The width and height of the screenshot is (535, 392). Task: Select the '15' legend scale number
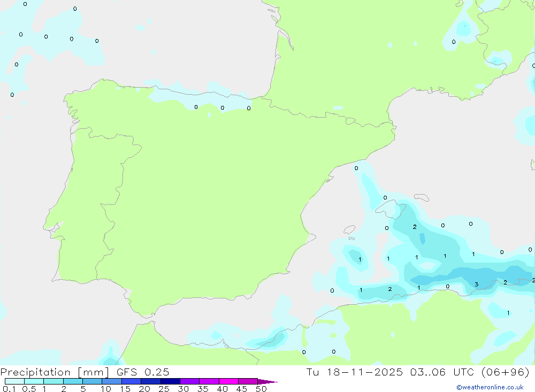coord(125,389)
